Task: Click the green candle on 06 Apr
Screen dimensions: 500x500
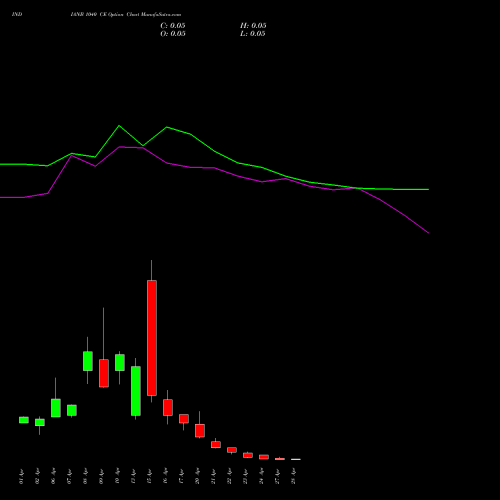Action: [56, 408]
